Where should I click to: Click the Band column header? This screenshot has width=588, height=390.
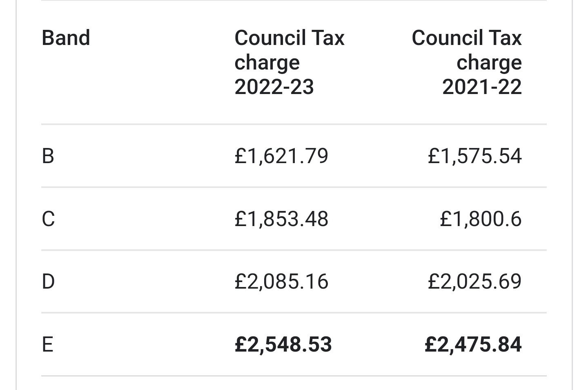coord(66,38)
